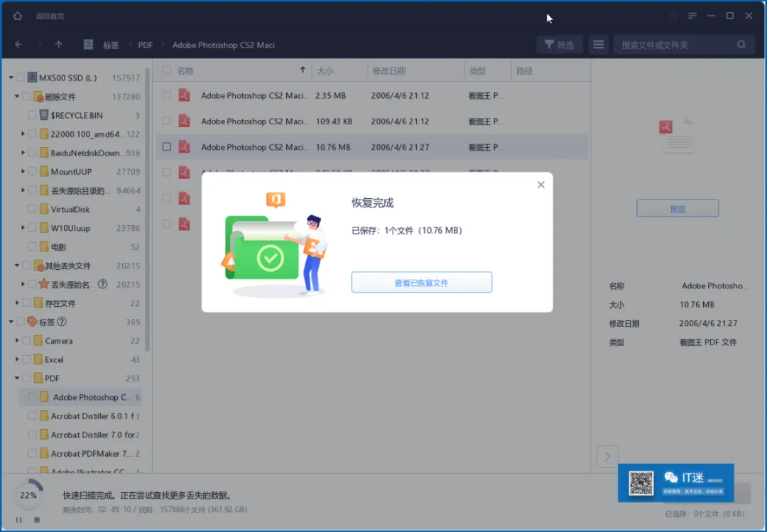This screenshot has width=767, height=532.
Task: Collapse the PDF tag folder
Action: [x=17, y=378]
